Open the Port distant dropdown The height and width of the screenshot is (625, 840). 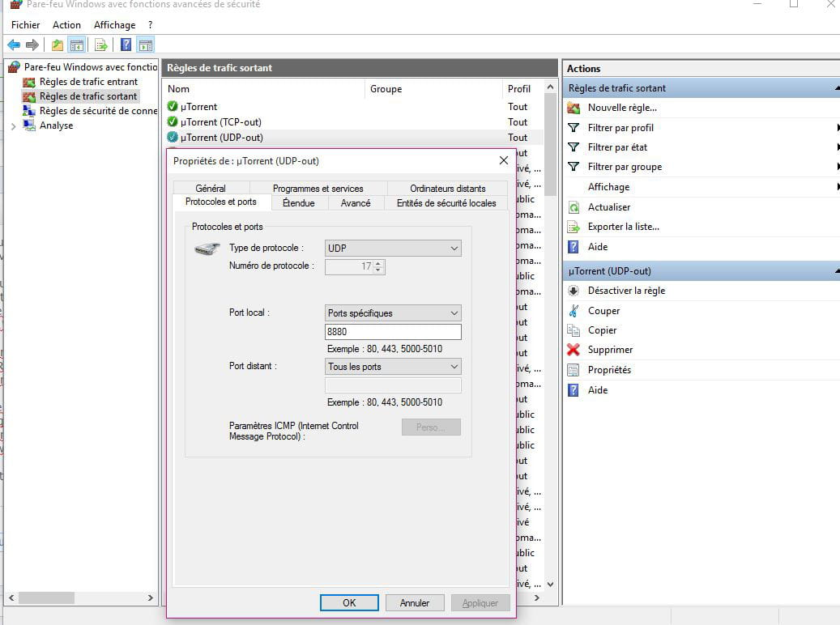393,366
